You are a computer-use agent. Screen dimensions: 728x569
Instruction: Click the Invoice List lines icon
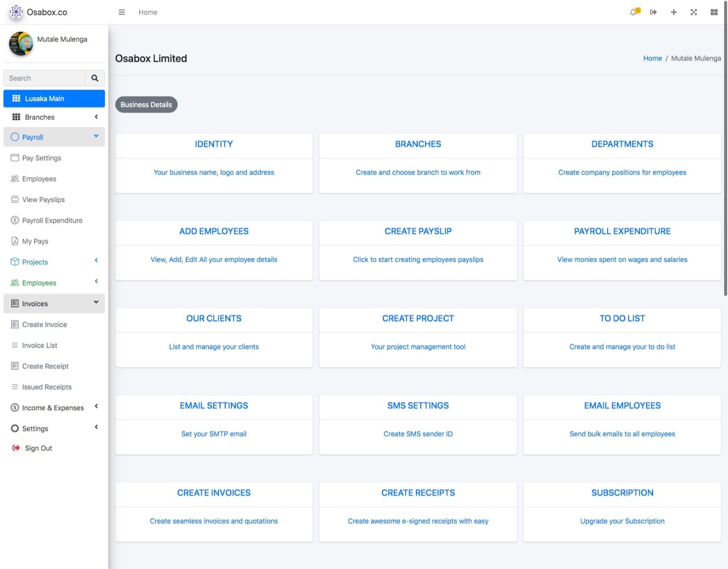(15, 345)
